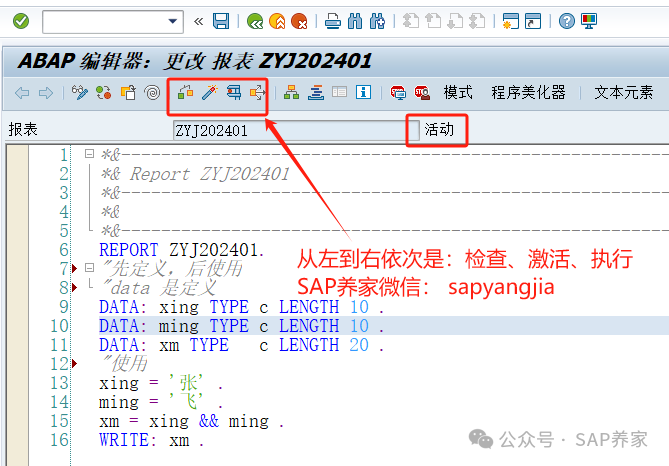Screen dimensions: 669x466
Task: Save the program with the diskette icon
Action: click(x=221, y=21)
